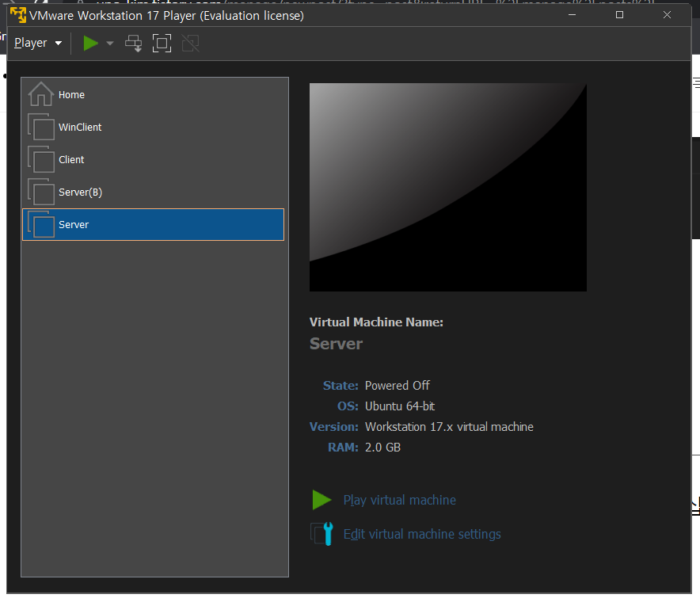Click the Home house icon

pos(40,94)
